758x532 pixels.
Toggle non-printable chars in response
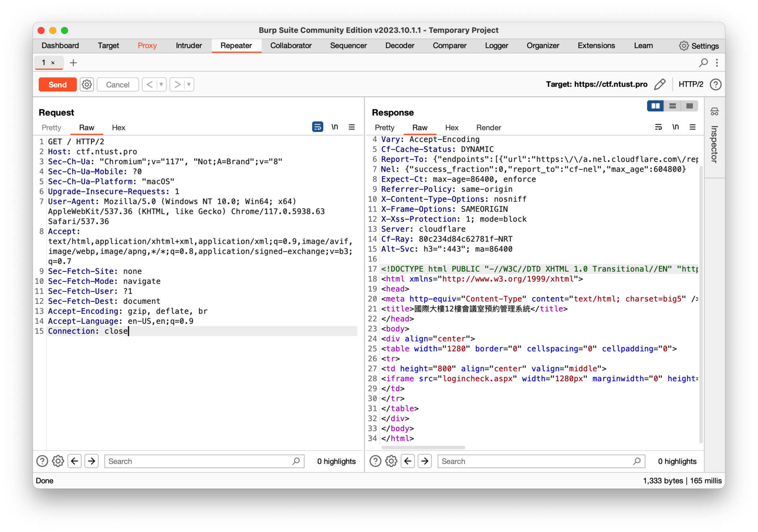(676, 127)
